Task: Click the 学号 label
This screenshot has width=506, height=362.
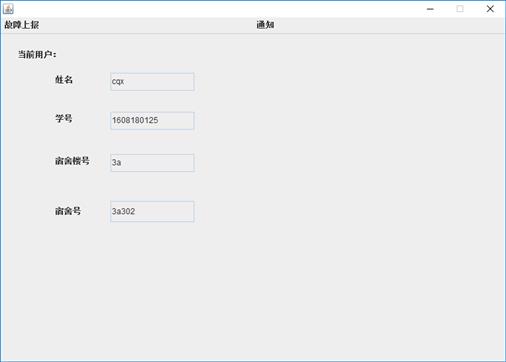Action: [64, 118]
